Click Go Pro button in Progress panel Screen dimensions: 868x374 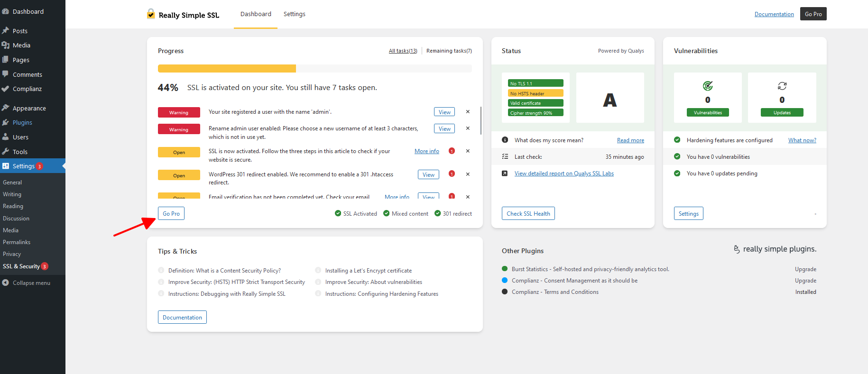coord(171,213)
